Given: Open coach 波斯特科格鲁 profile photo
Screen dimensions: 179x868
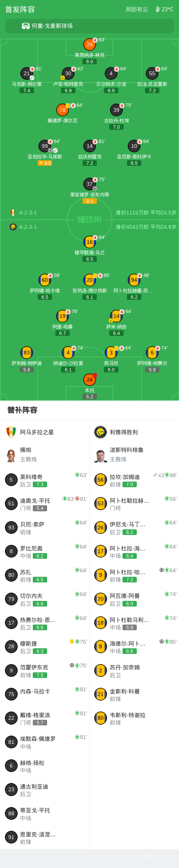Looking at the screenshot, I should point(101,455).
